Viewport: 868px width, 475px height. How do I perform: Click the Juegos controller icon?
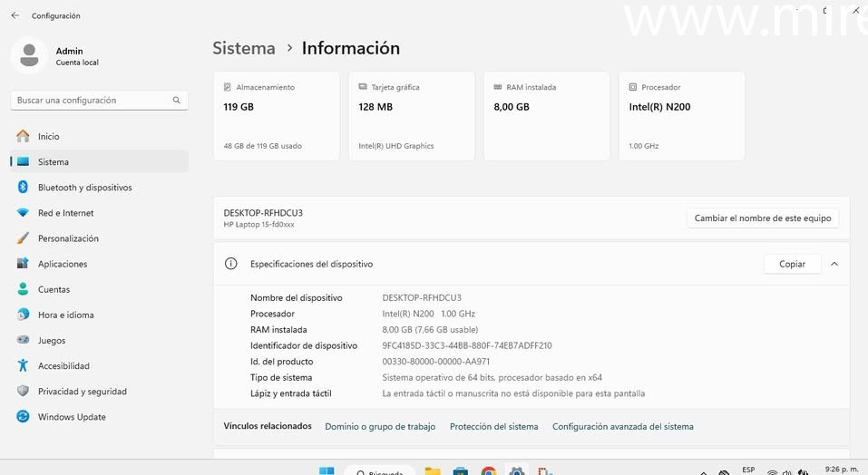(x=23, y=341)
